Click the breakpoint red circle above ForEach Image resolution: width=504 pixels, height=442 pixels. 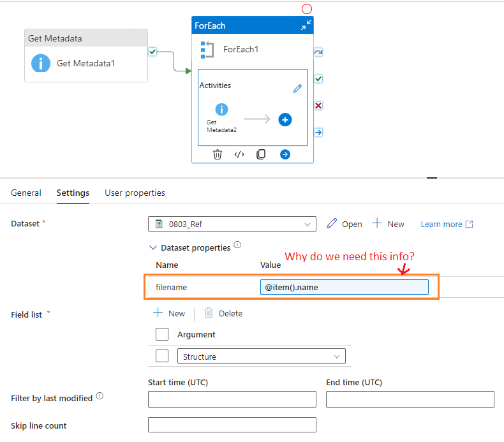click(x=307, y=9)
